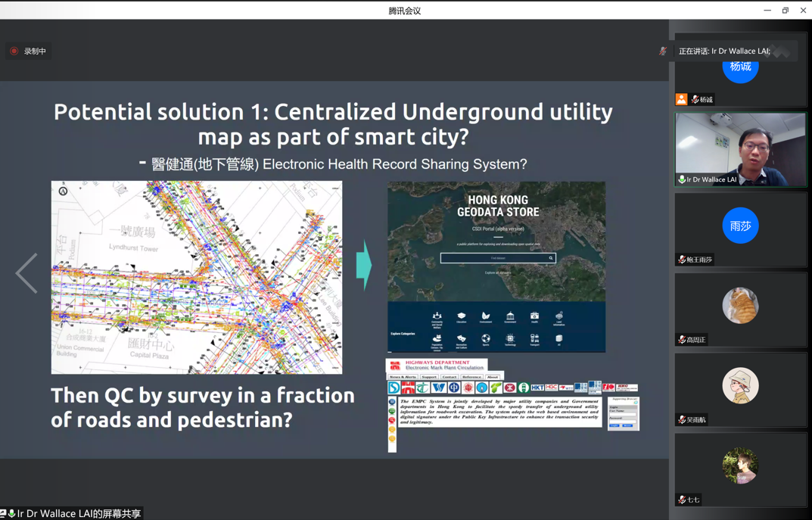Click the Transport category icon
Screen dimensions: 812x520
point(534,338)
